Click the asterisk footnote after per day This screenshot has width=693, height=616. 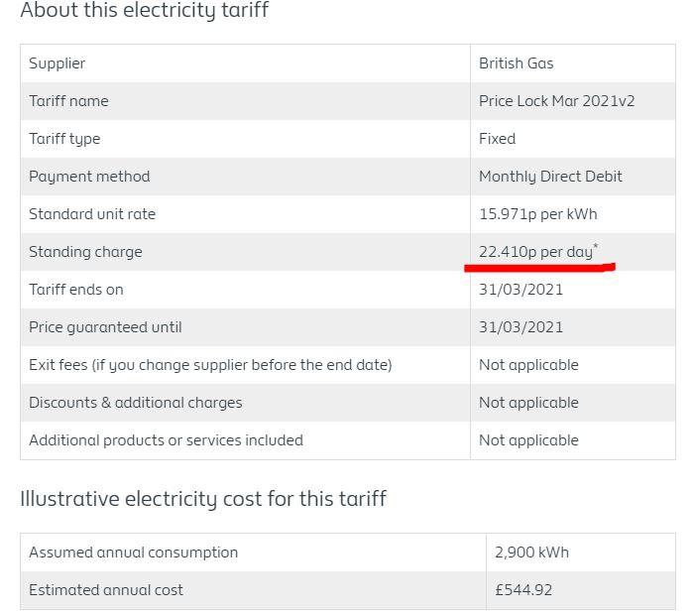coord(595,245)
